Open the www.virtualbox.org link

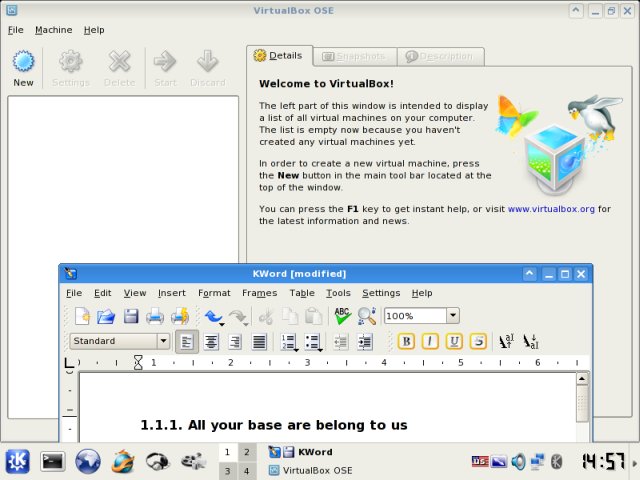(x=551, y=209)
